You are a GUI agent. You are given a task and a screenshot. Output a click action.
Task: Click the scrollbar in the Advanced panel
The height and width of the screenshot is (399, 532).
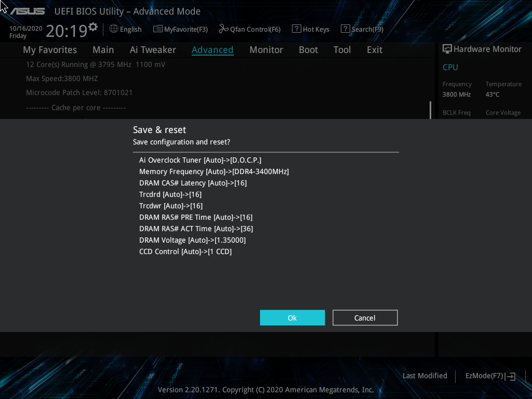click(x=431, y=110)
